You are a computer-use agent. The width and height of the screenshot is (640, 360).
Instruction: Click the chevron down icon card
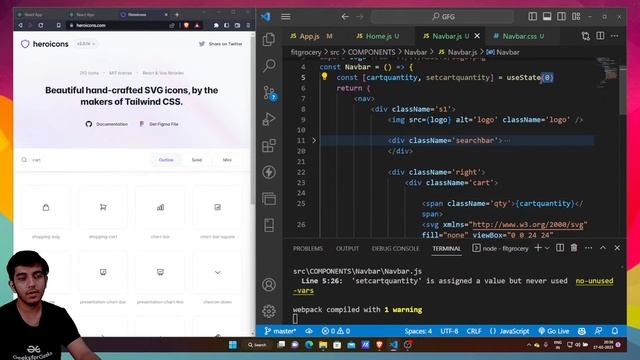tap(218, 272)
